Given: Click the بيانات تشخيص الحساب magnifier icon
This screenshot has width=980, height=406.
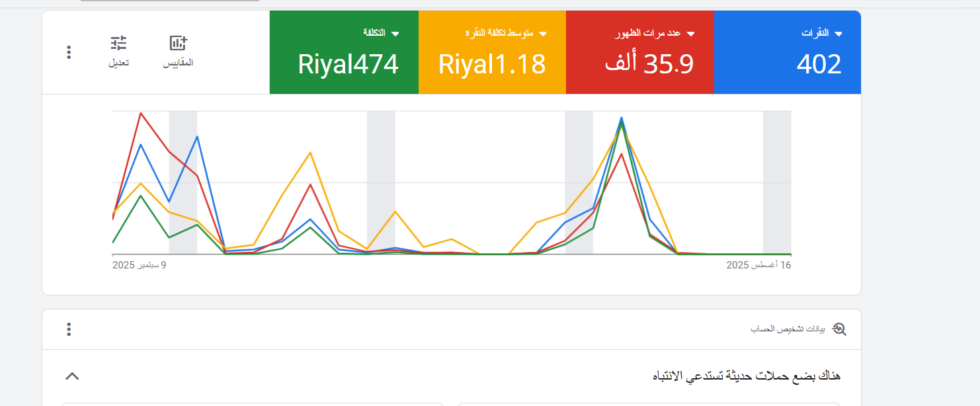Looking at the screenshot, I should 838,328.
